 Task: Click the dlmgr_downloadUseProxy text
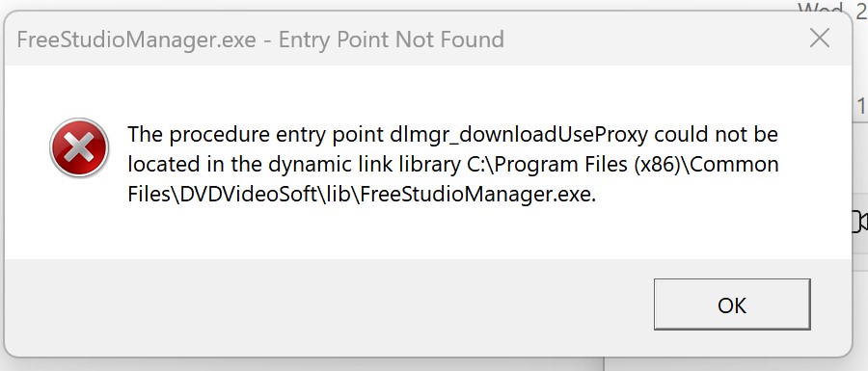pos(519,135)
